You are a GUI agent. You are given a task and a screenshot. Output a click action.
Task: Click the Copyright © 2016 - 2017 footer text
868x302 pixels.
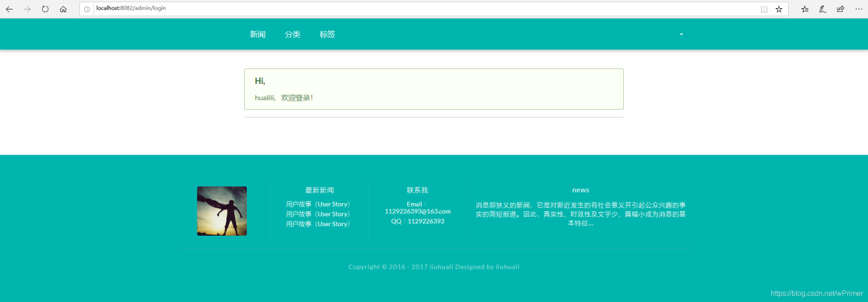pos(434,267)
